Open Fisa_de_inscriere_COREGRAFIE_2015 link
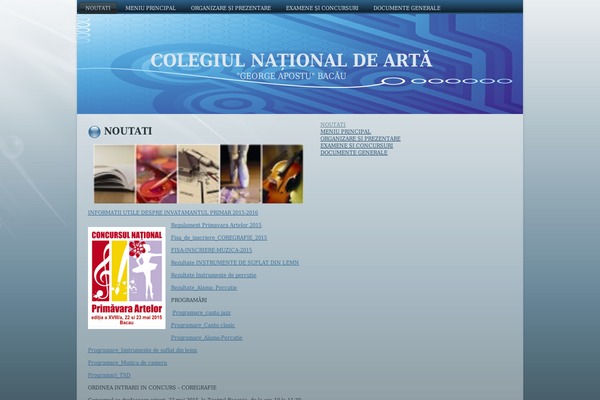This screenshot has height=400, width=600. pos(219,238)
